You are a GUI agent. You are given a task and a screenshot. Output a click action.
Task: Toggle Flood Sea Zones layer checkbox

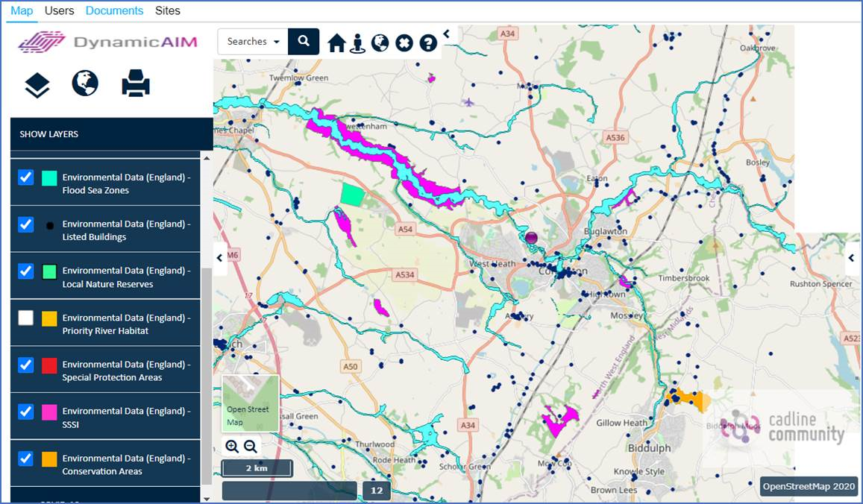click(x=26, y=177)
